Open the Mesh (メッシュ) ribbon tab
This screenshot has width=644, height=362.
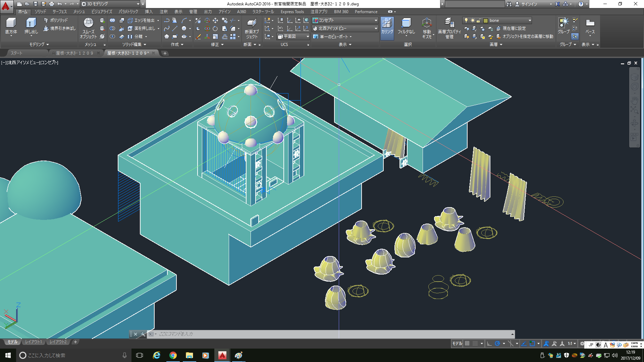[x=79, y=12]
